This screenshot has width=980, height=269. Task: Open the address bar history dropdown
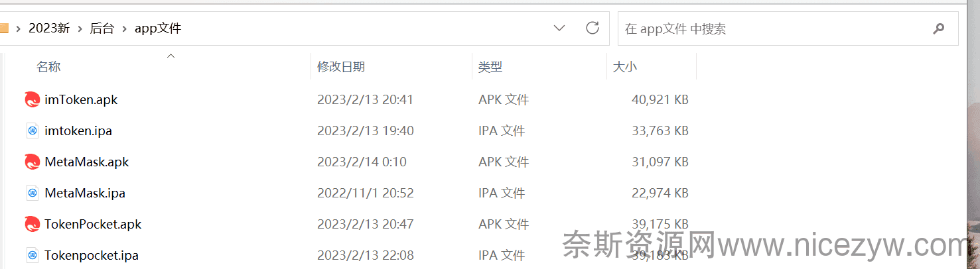tap(559, 28)
